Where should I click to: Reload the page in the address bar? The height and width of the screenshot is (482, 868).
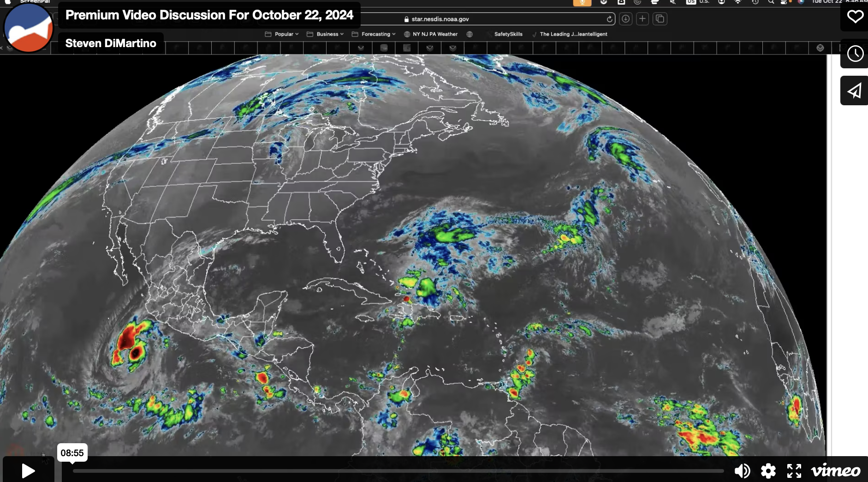[609, 19]
